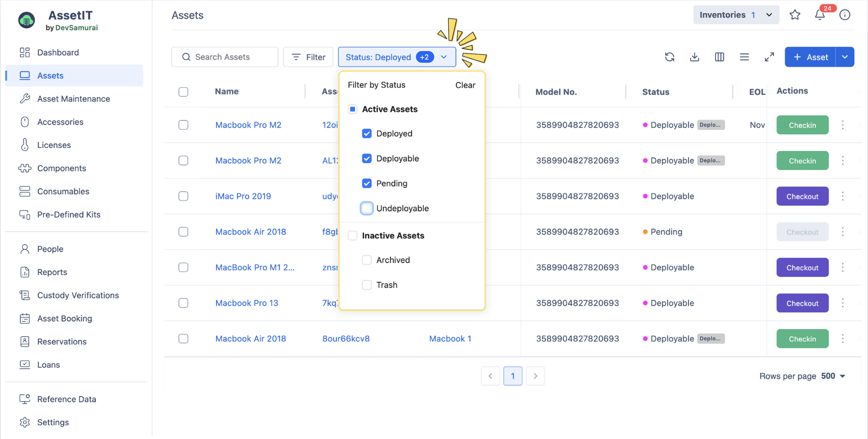Enable the Archived status checkbox
Image resolution: width=868 pixels, height=439 pixels.
pyautogui.click(x=367, y=260)
